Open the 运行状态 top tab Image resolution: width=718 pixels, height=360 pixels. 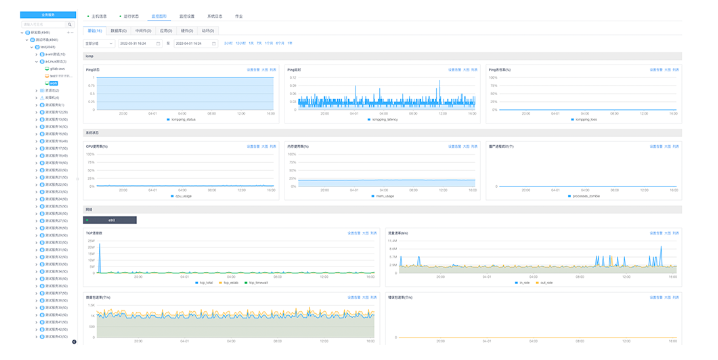pos(130,16)
